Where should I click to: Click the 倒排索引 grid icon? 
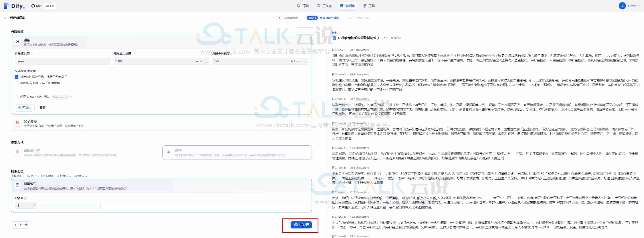(17, 185)
